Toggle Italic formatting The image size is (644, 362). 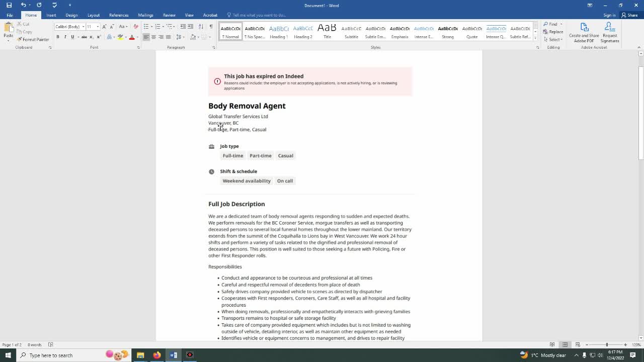[65, 37]
